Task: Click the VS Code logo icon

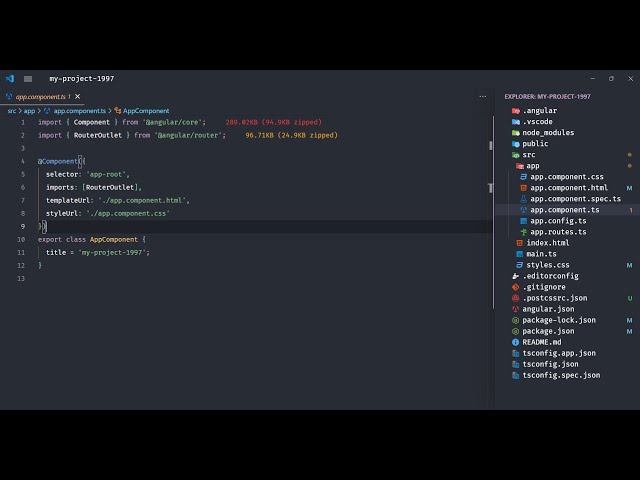Action: (10, 78)
